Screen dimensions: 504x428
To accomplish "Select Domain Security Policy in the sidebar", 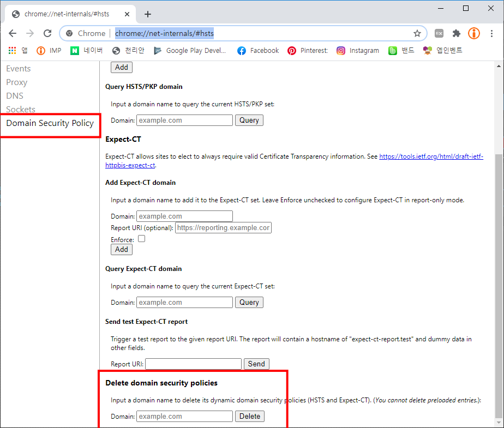I will pos(50,123).
